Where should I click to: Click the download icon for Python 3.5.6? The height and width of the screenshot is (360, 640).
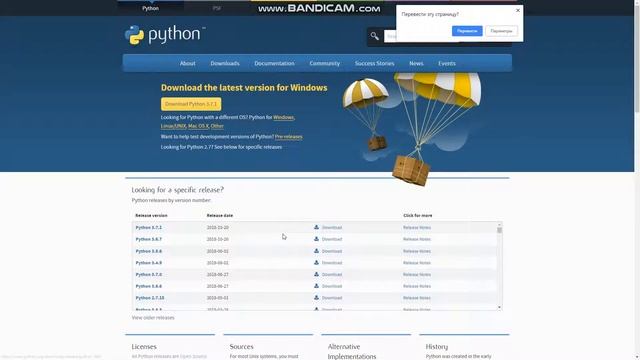click(x=316, y=251)
